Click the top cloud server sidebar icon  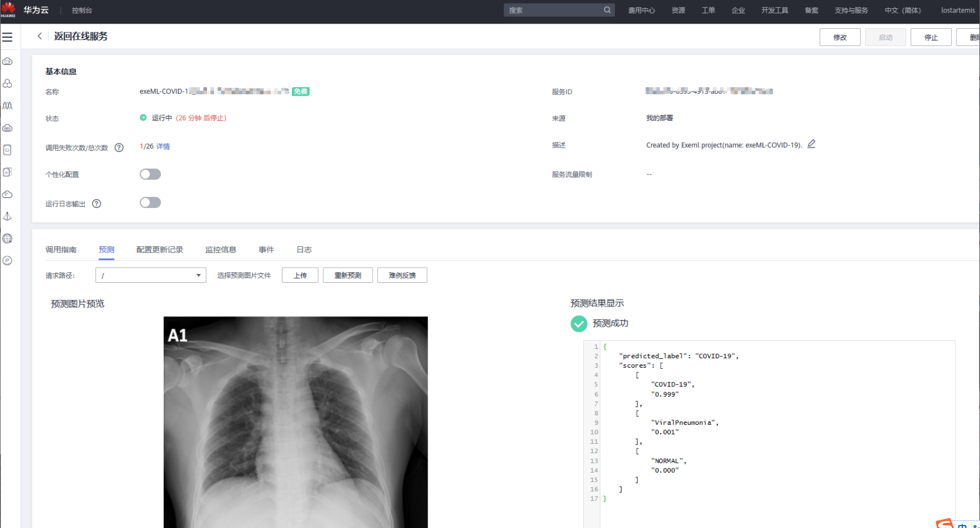pyautogui.click(x=7, y=61)
